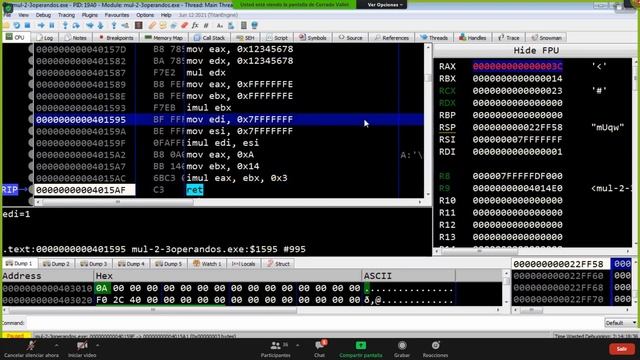
Task: Click the Pause execution toolbar icon
Action: click(x=52, y=25)
